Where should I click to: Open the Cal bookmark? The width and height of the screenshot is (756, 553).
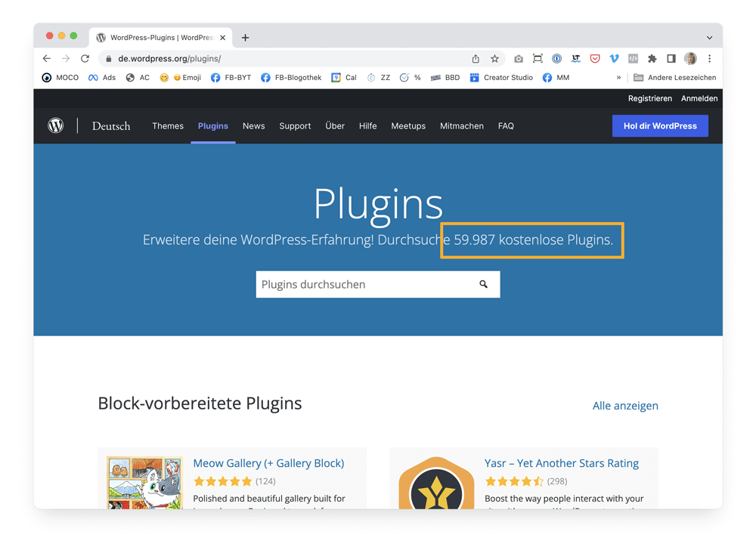(344, 78)
